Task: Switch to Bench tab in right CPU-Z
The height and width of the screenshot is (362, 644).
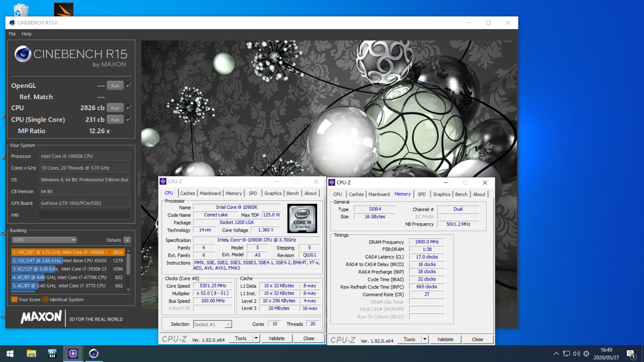Action: pyautogui.click(x=462, y=194)
